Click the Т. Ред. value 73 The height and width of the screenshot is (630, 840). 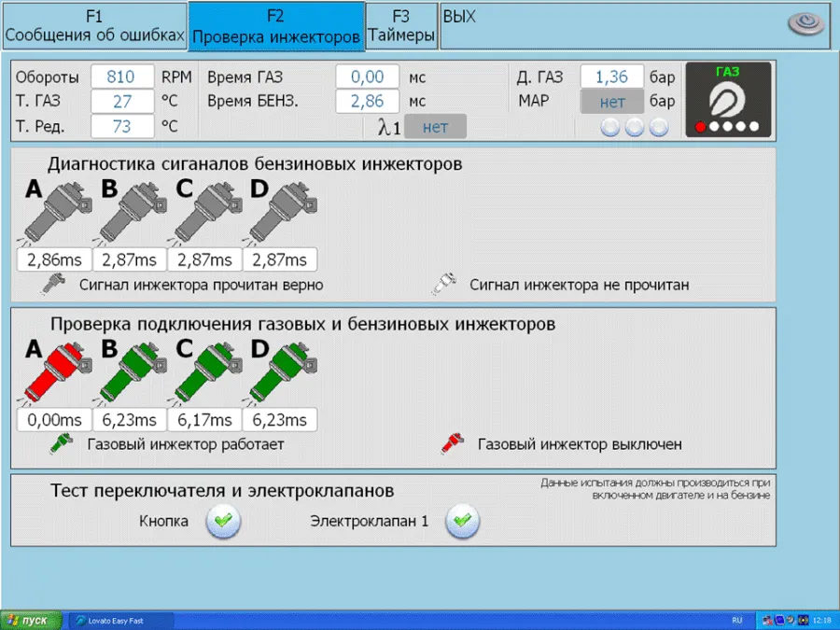click(x=122, y=126)
